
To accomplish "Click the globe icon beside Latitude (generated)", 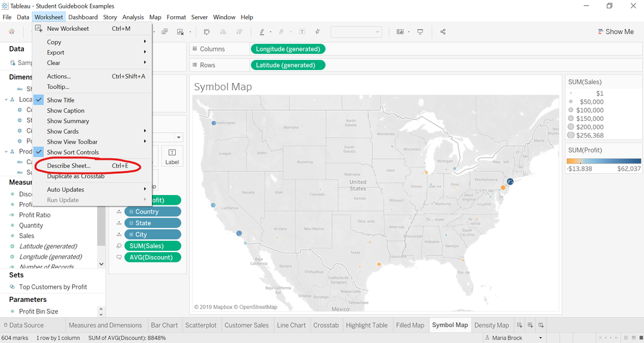I will (x=12, y=246).
